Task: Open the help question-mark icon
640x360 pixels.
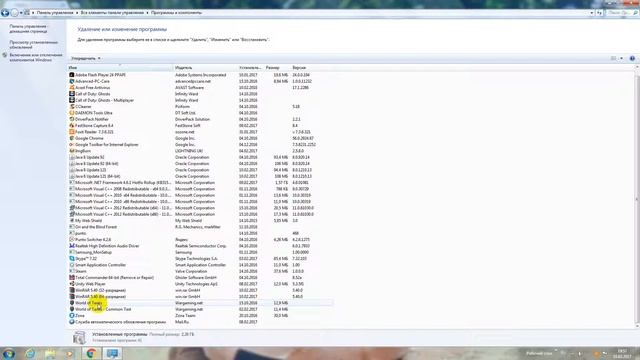Action: click(632, 58)
